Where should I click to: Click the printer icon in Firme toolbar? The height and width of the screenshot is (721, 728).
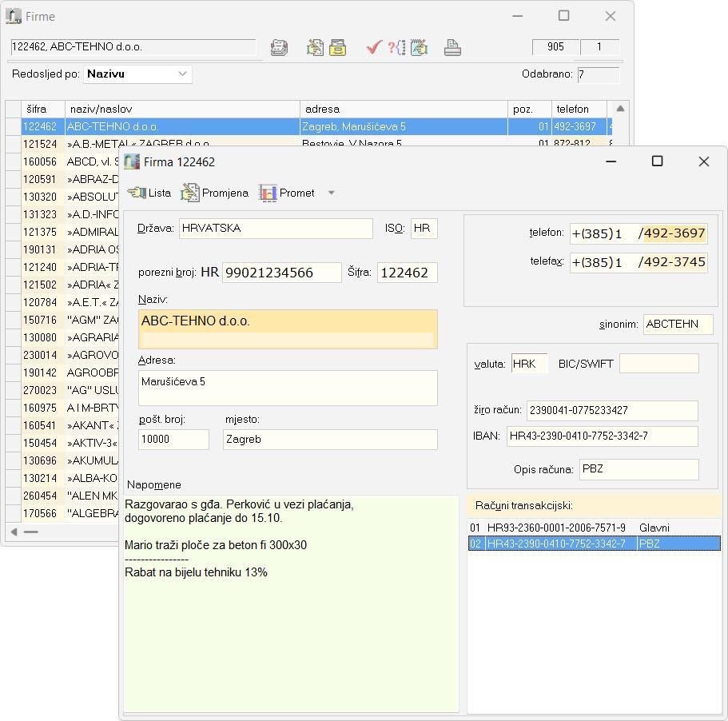pos(453,48)
